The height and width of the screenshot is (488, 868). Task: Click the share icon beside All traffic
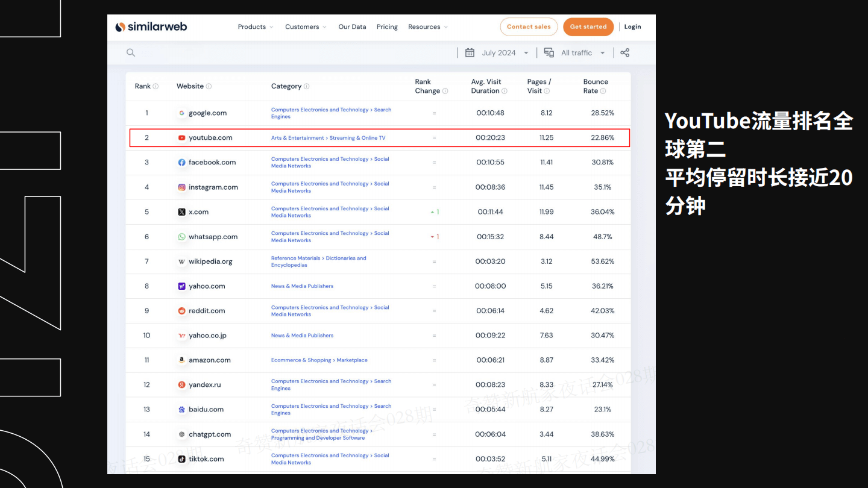pyautogui.click(x=625, y=52)
